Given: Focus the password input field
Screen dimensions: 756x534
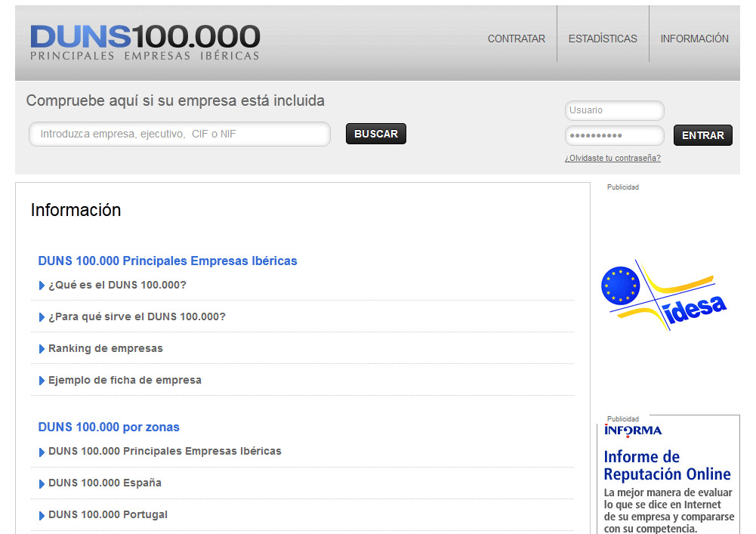Looking at the screenshot, I should 614,135.
